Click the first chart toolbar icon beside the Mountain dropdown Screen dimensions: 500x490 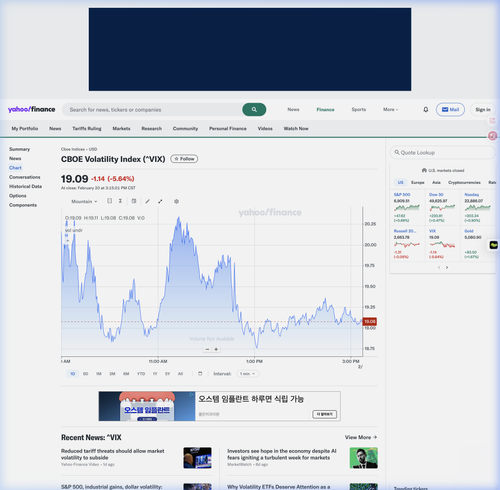(x=109, y=201)
